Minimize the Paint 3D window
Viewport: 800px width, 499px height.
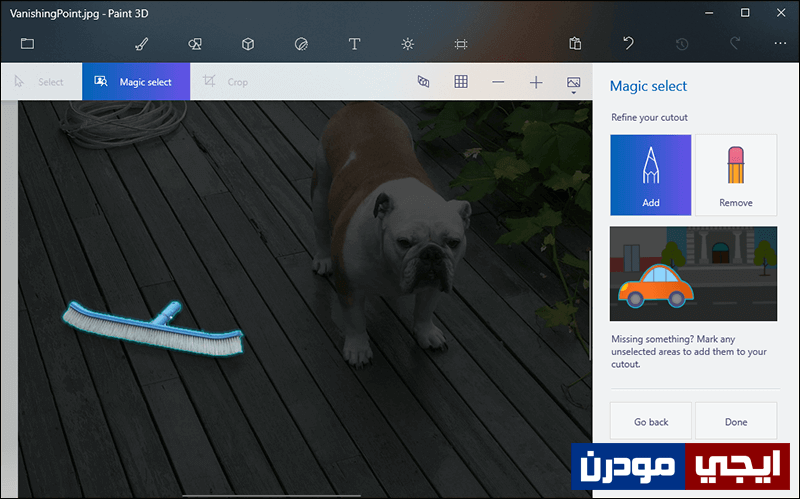[x=709, y=13]
